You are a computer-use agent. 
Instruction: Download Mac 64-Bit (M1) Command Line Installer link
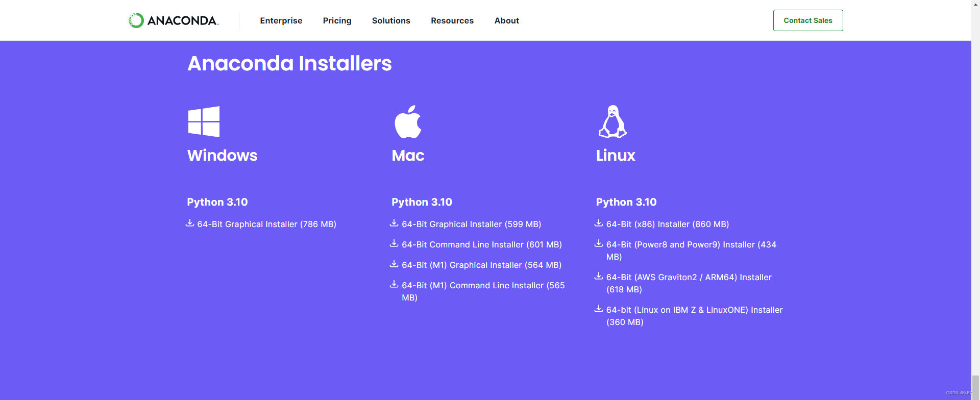[x=483, y=291]
